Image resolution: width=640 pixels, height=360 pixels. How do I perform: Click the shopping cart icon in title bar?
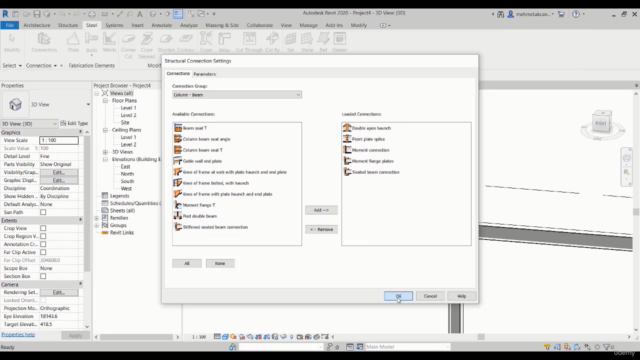(561, 14)
